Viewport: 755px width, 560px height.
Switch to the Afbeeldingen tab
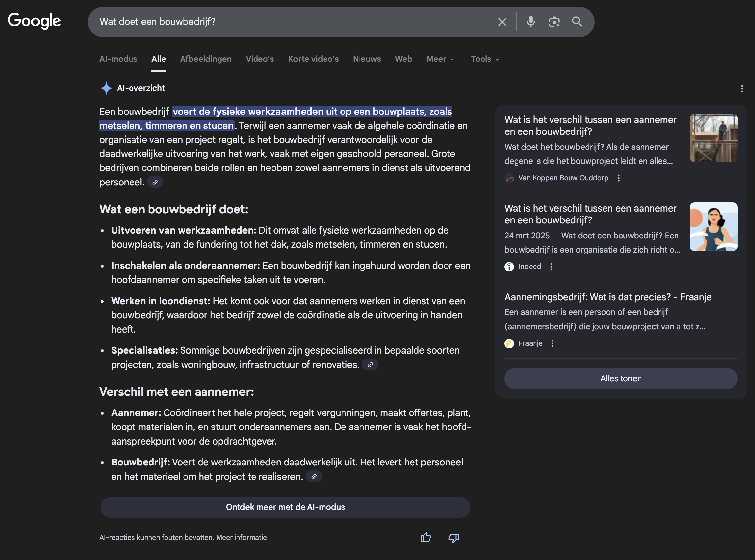[206, 59]
